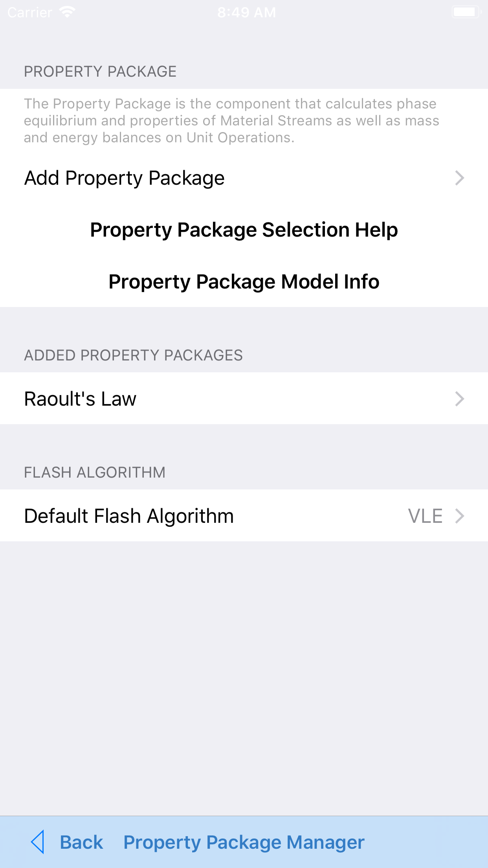488x868 pixels.
Task: Click the ADDED PROPERTY PACKAGES header
Action: 133,355
